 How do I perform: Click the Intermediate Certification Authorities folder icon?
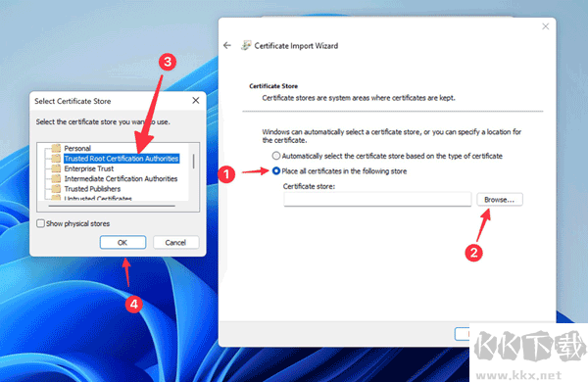56,178
